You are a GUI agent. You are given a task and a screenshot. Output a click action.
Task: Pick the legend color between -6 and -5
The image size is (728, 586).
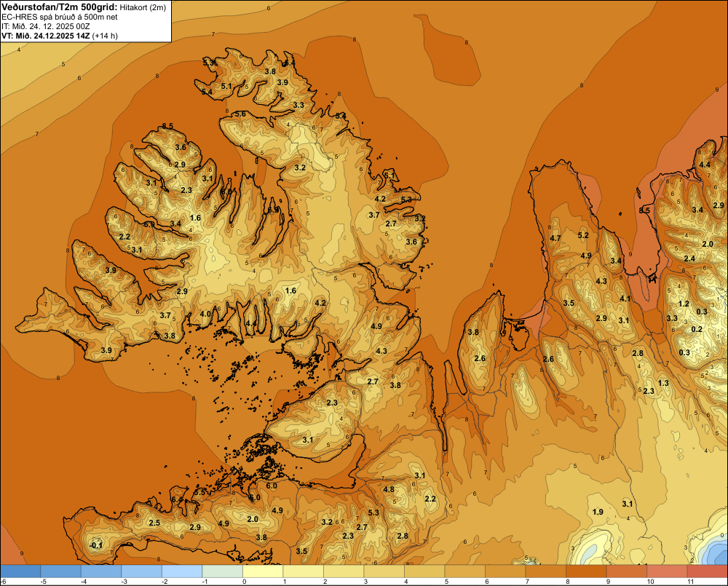tap(20, 571)
